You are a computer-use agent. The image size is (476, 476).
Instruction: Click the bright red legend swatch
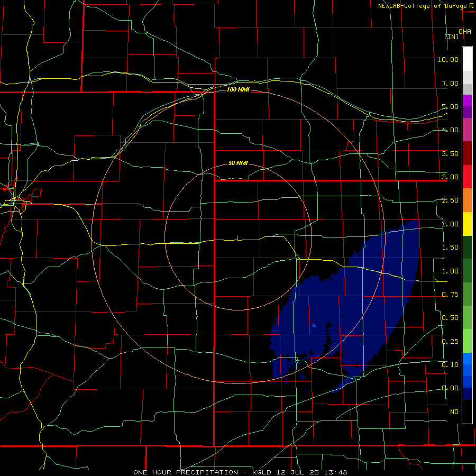467,177
